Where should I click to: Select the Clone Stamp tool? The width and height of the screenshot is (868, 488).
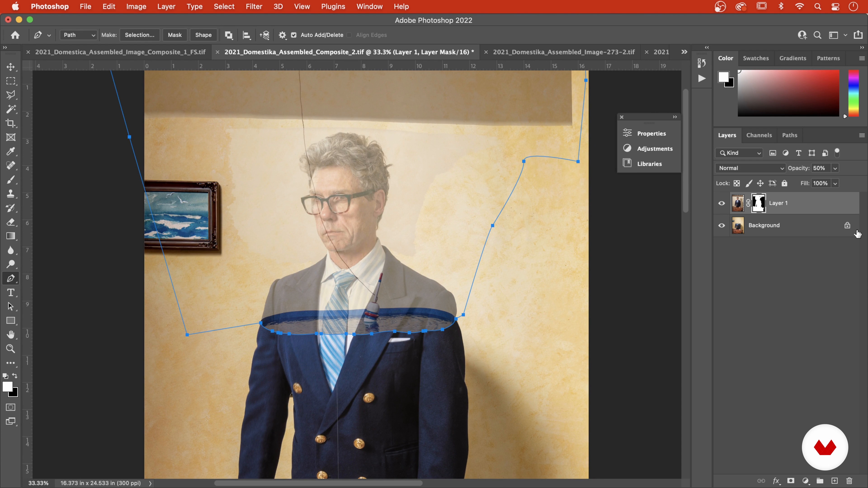[11, 194]
